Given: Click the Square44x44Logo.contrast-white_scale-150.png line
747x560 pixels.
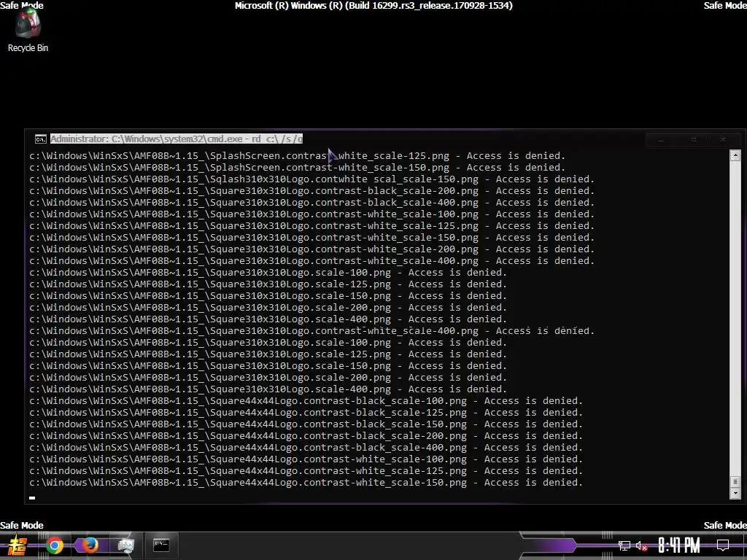Looking at the screenshot, I should coord(306,483).
